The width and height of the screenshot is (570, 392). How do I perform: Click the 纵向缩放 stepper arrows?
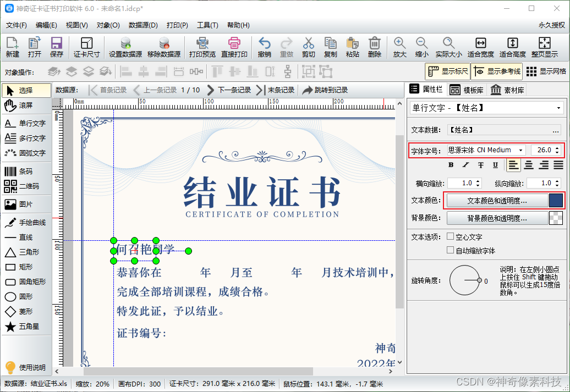[557, 183]
